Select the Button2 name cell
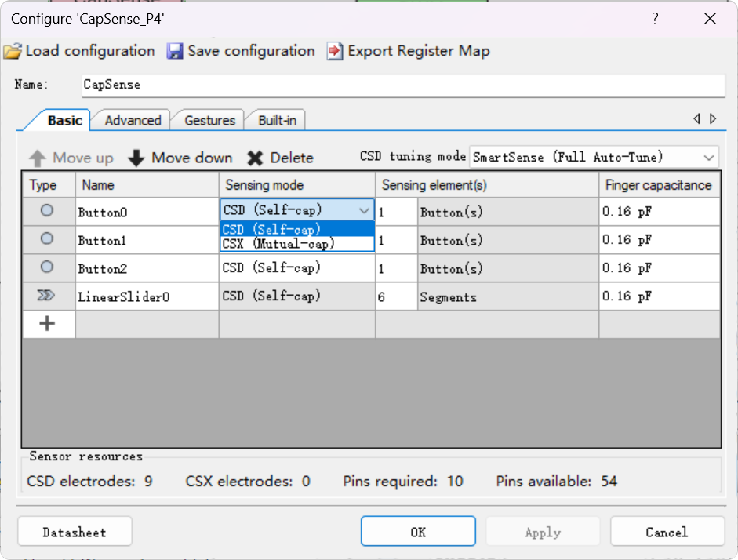738x560 pixels. point(147,268)
